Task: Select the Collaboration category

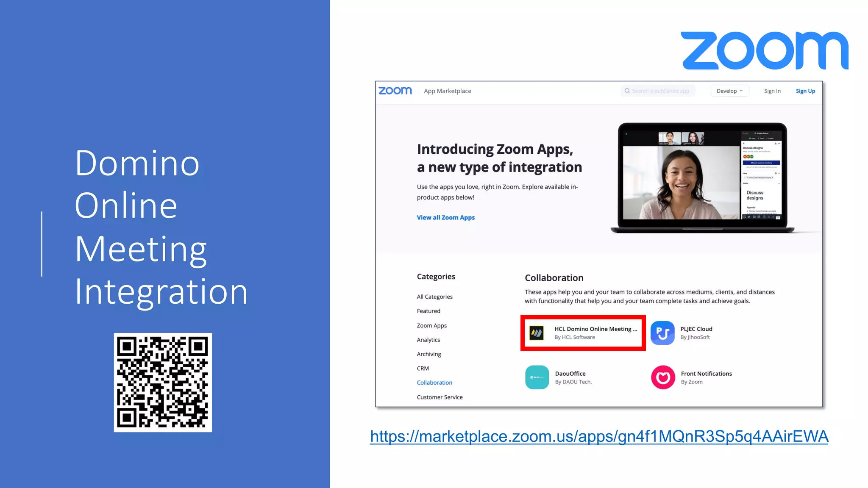Action: [x=434, y=383]
